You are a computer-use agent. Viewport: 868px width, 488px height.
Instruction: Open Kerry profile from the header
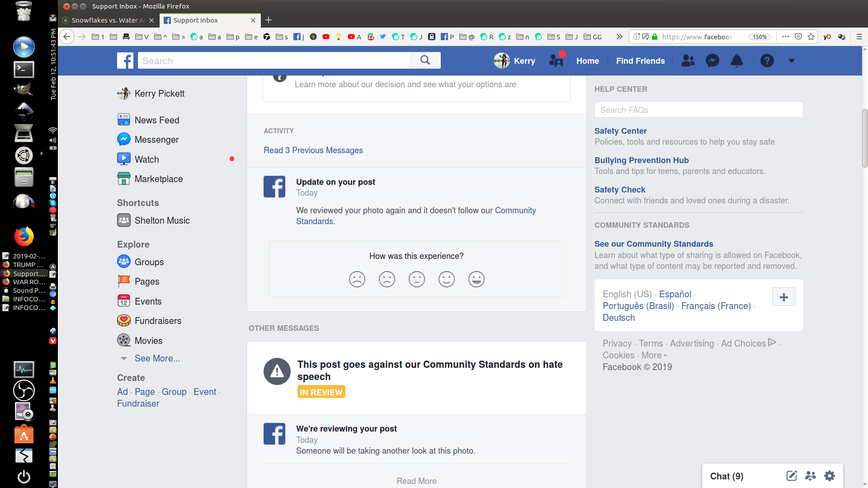(514, 61)
